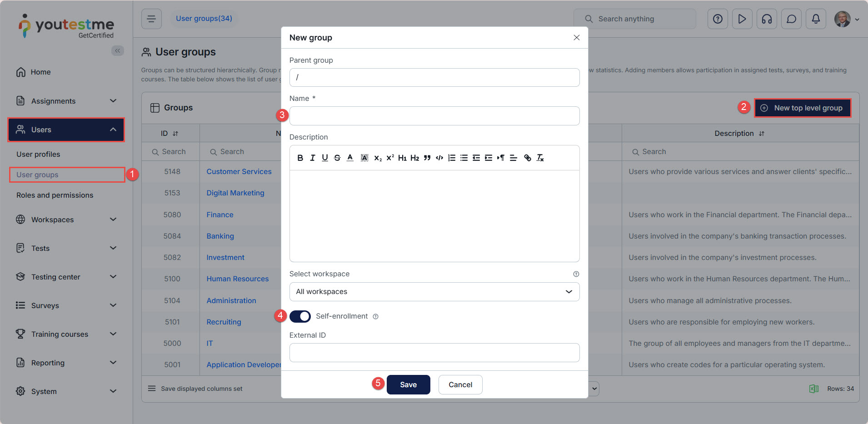Close the New group dialog

576,37
